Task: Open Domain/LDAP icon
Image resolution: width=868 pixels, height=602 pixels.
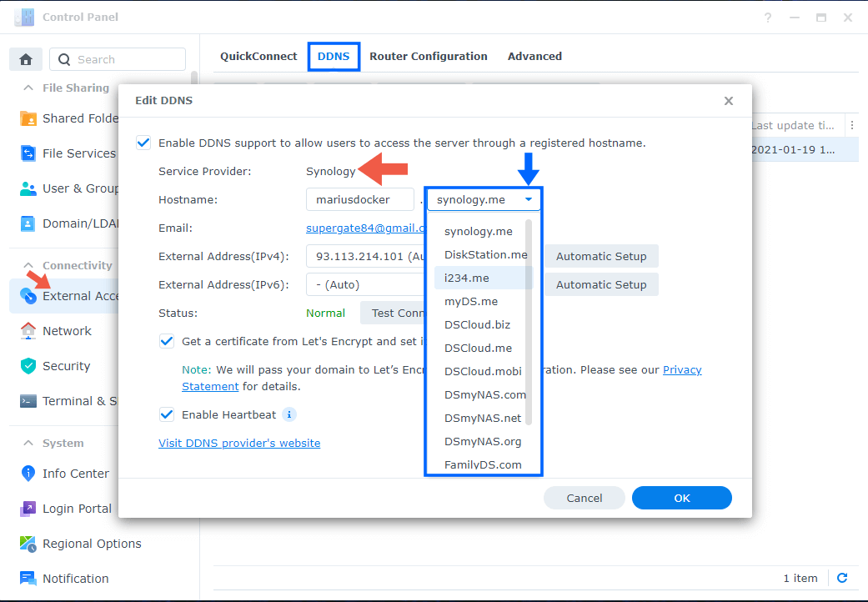Action: (28, 223)
